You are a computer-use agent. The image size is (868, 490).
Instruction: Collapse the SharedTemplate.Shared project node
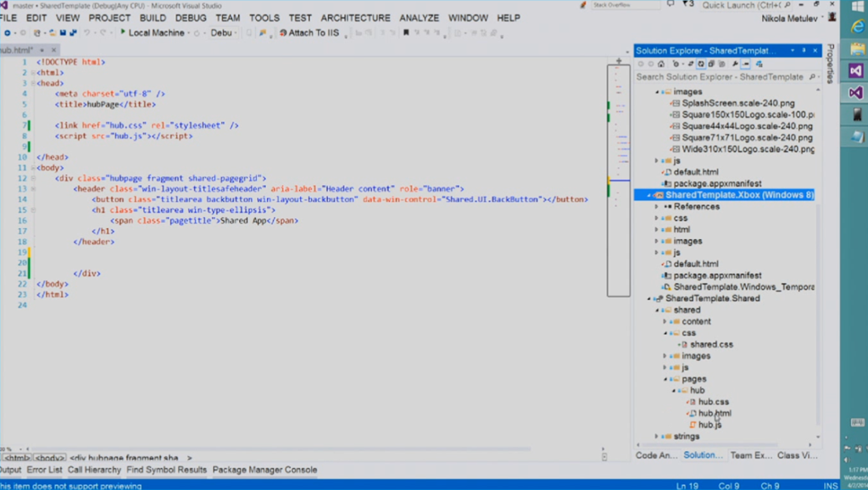coord(648,299)
